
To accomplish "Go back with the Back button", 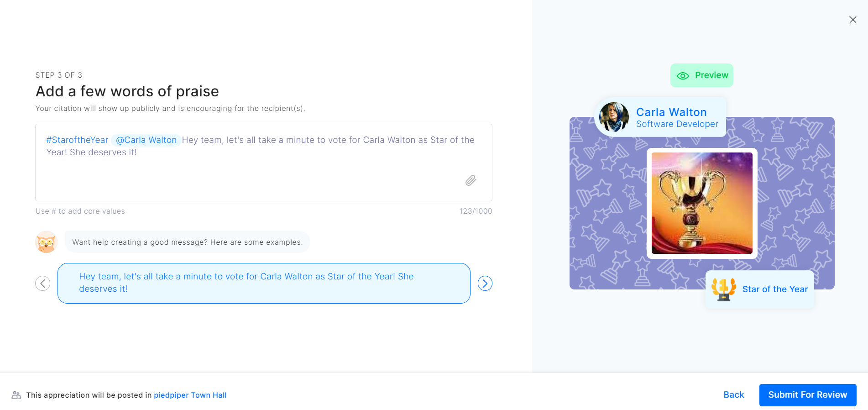I will pyautogui.click(x=733, y=395).
